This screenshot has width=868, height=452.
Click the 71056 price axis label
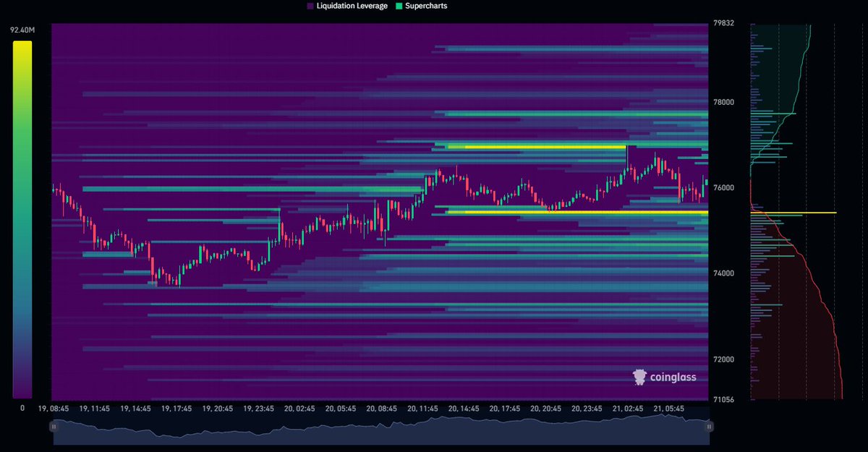pos(725,399)
